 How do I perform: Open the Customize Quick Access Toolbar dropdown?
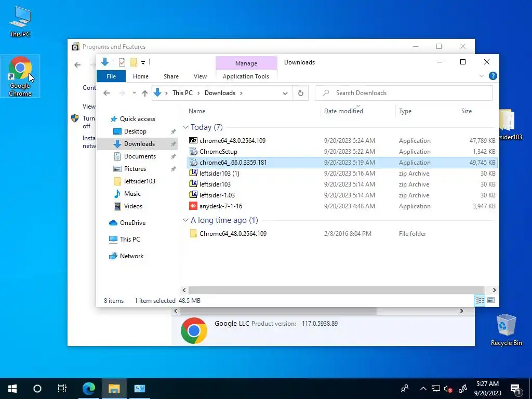tap(143, 62)
